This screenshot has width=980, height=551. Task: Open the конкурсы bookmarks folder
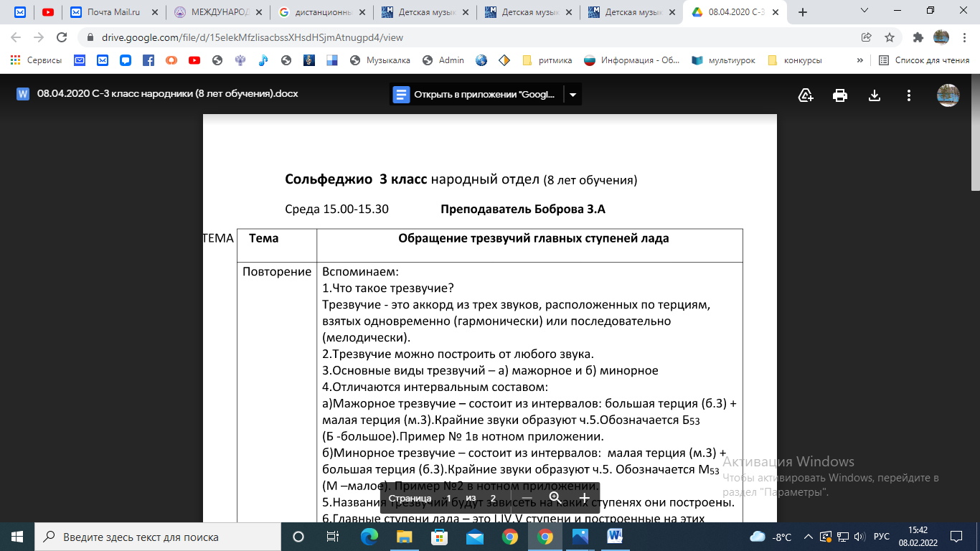tap(795, 60)
